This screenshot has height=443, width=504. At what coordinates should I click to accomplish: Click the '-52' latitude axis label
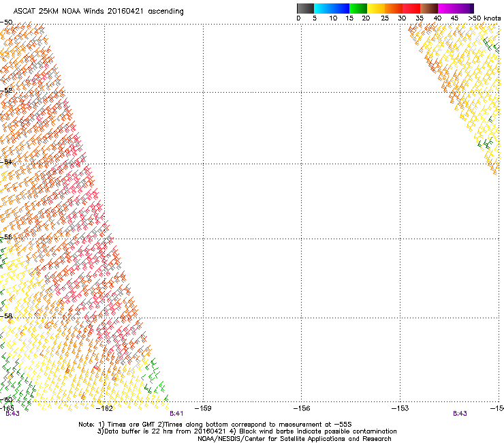[x=6, y=91]
